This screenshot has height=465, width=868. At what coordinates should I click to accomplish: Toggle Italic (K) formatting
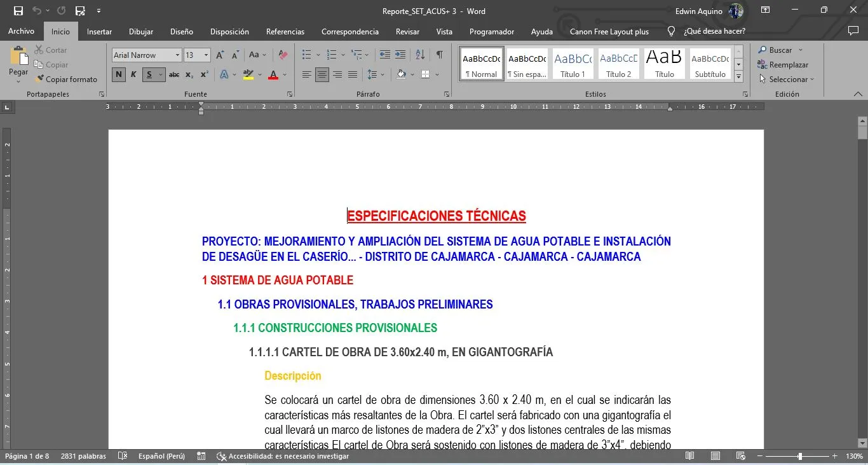(133, 74)
